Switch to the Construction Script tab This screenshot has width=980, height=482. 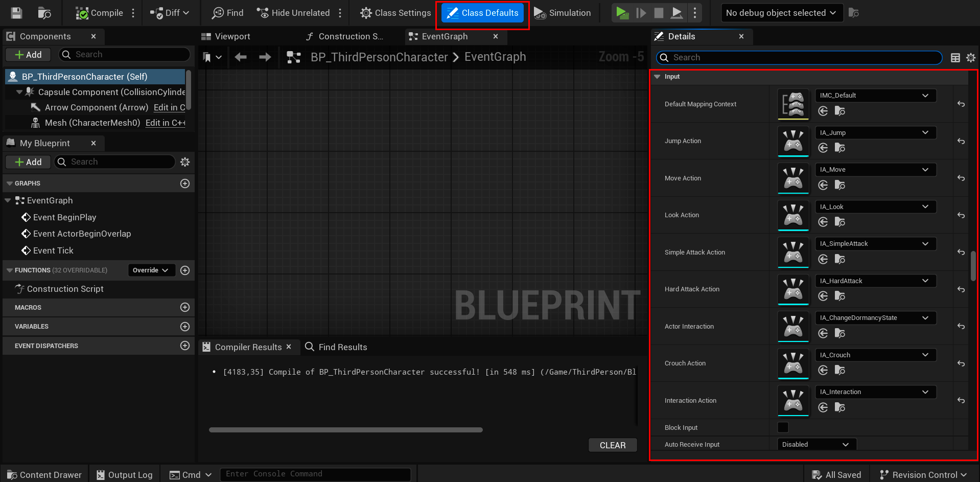click(x=344, y=36)
